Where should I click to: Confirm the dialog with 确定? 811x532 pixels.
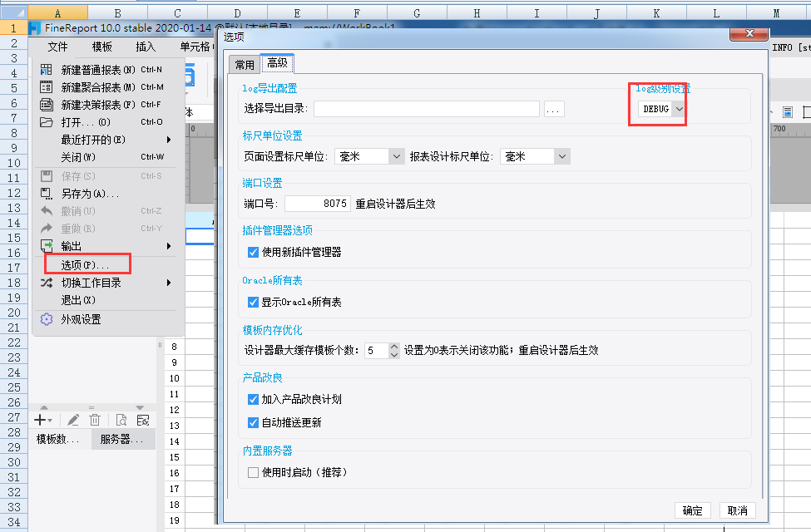pyautogui.click(x=693, y=510)
